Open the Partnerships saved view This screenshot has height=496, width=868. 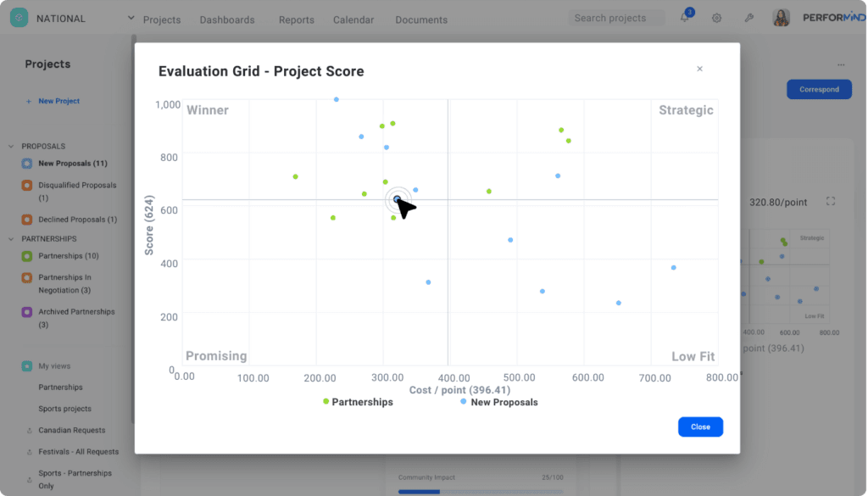click(60, 387)
